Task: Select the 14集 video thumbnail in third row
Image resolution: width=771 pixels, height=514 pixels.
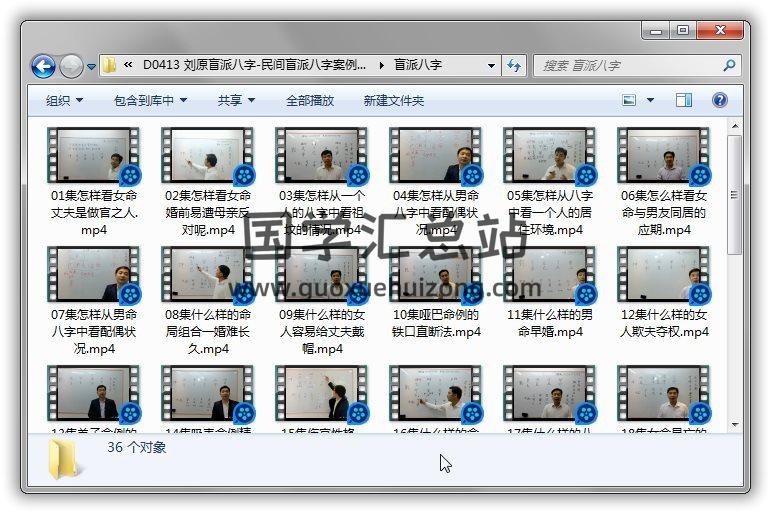Action: click(208, 393)
